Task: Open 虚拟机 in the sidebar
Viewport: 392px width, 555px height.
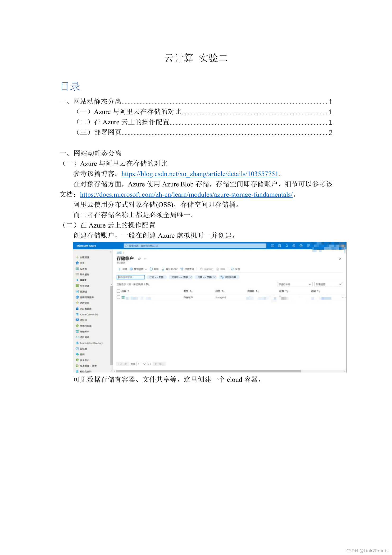Action: tap(81, 320)
